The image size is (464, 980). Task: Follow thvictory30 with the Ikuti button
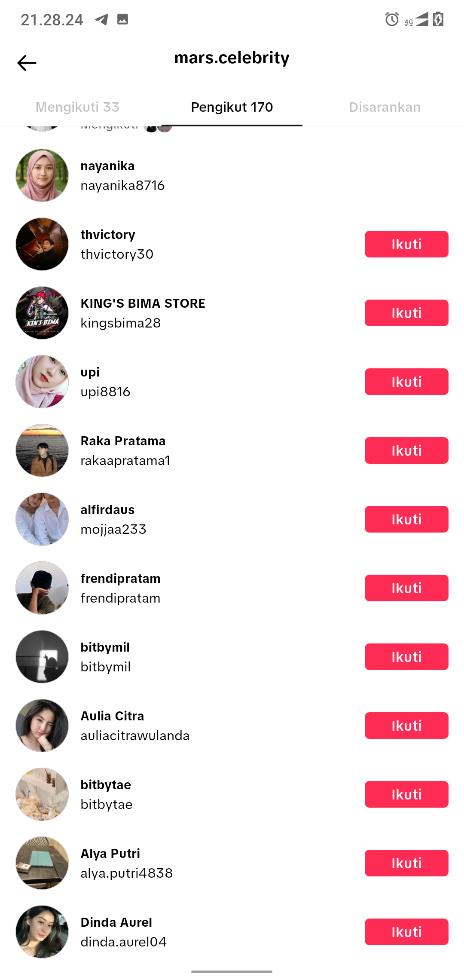click(406, 244)
